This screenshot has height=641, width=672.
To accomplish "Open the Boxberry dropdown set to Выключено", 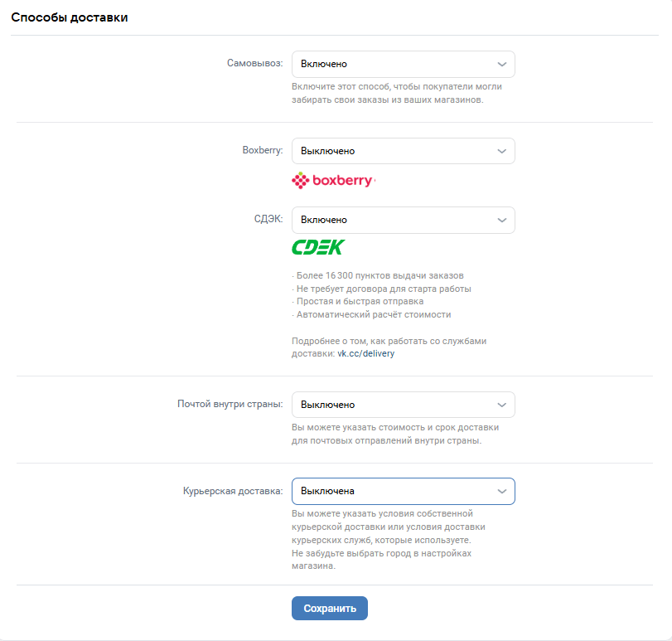I will (404, 151).
